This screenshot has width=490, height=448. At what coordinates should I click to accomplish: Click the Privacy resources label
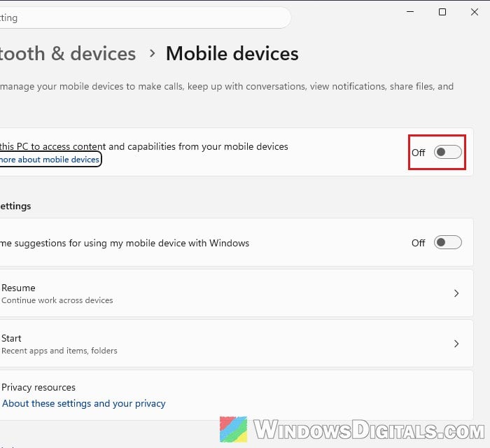pos(38,387)
